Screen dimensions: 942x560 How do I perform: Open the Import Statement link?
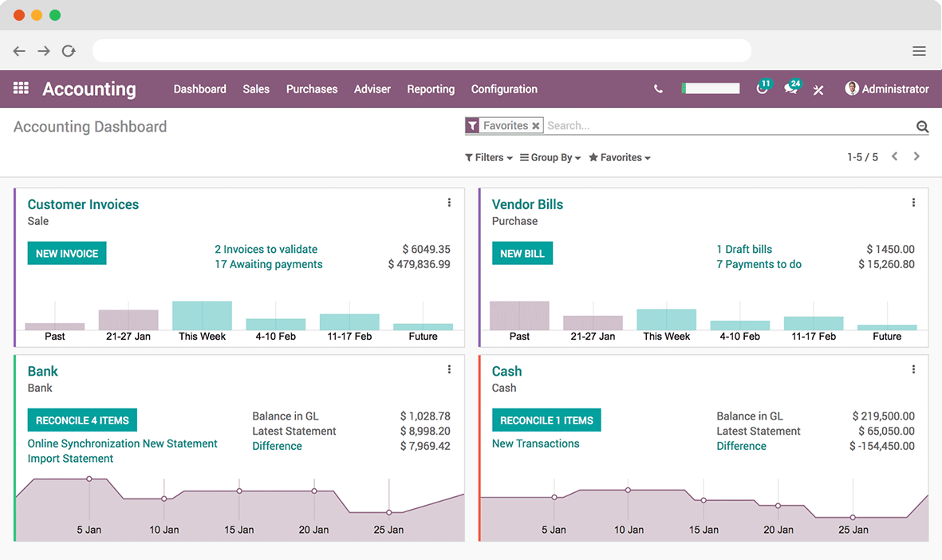pyautogui.click(x=71, y=459)
